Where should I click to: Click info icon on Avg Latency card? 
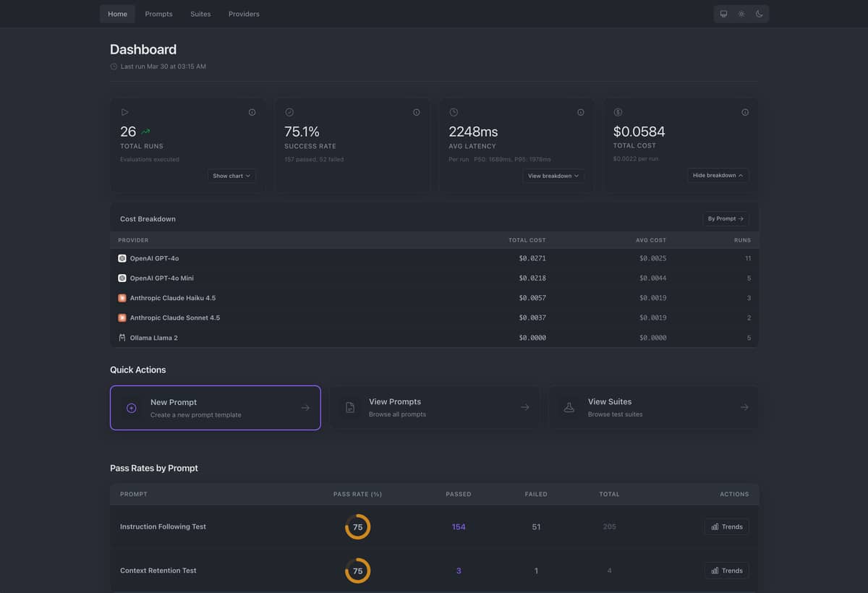point(581,112)
